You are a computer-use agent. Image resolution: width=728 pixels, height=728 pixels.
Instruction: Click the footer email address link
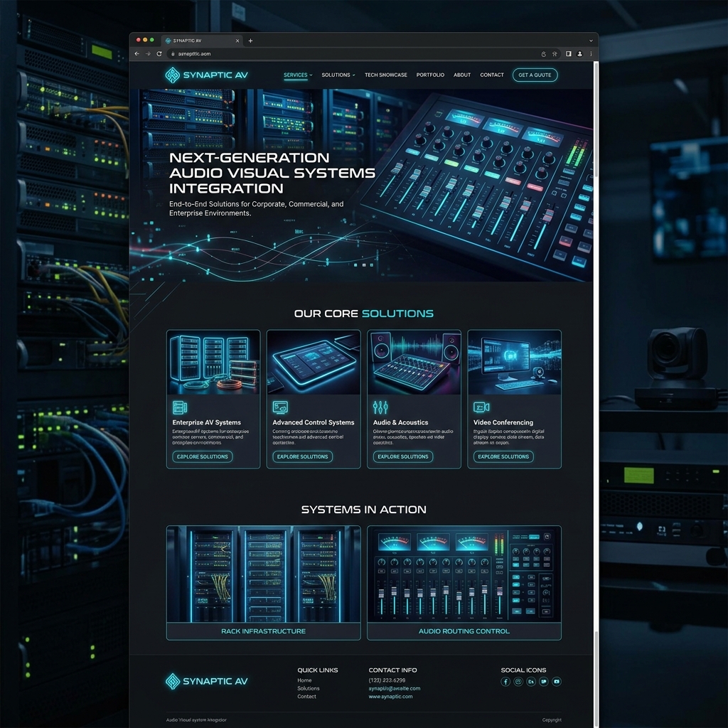(x=395, y=688)
